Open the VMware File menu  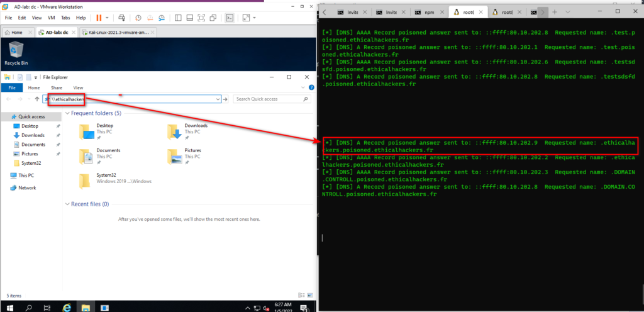tap(9, 18)
